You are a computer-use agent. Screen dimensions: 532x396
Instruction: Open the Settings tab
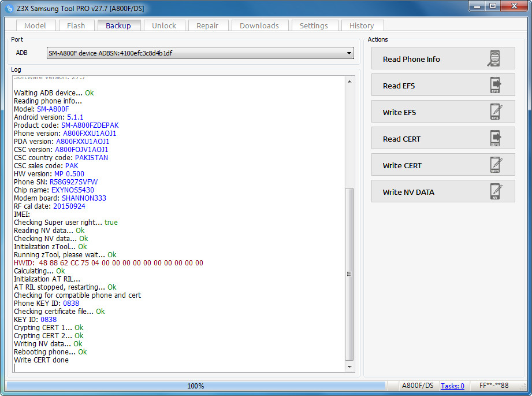pyautogui.click(x=314, y=25)
